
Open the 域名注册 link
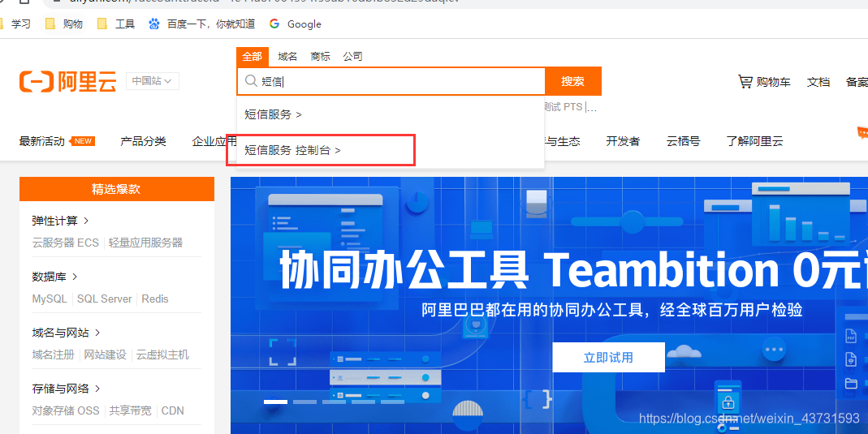tap(53, 355)
